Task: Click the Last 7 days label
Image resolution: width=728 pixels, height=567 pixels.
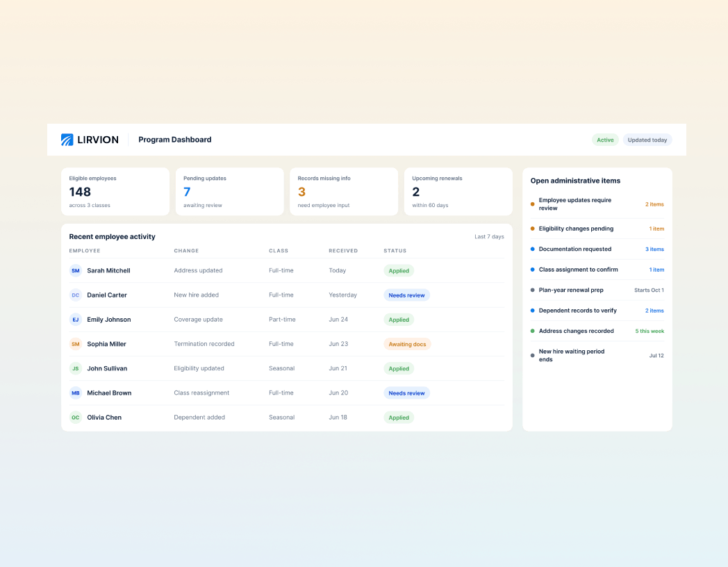Action: pos(489,237)
